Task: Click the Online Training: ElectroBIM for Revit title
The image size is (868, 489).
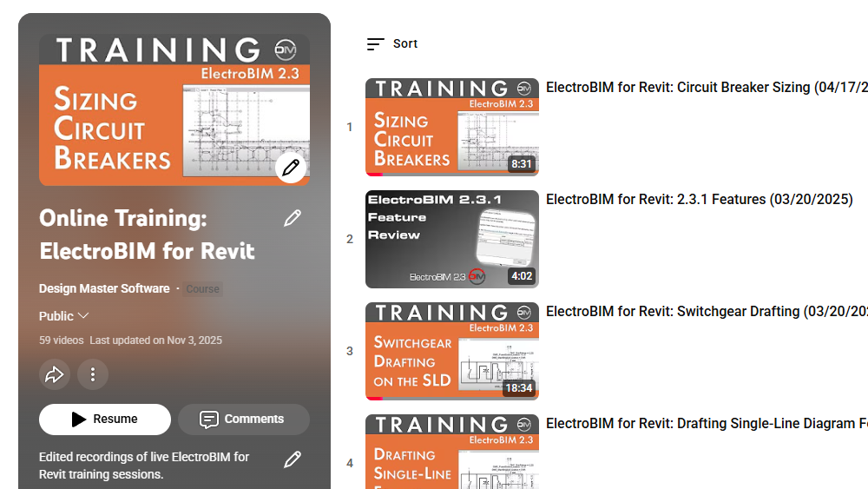Action: coord(147,235)
